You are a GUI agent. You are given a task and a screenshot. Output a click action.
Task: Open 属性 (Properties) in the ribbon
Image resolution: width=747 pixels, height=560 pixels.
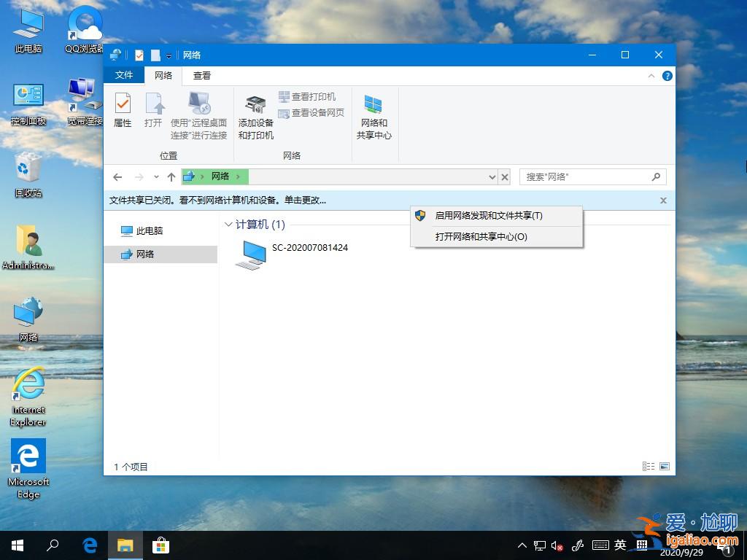coord(123,109)
